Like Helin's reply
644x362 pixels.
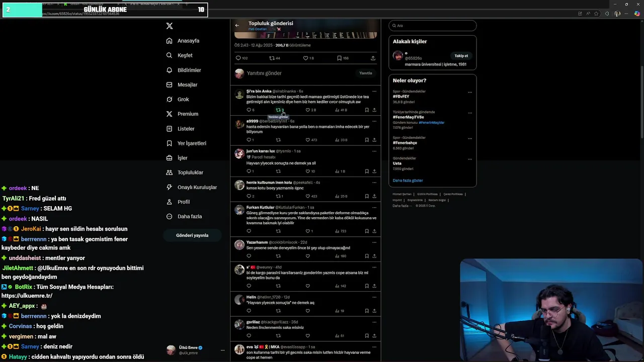(307, 311)
